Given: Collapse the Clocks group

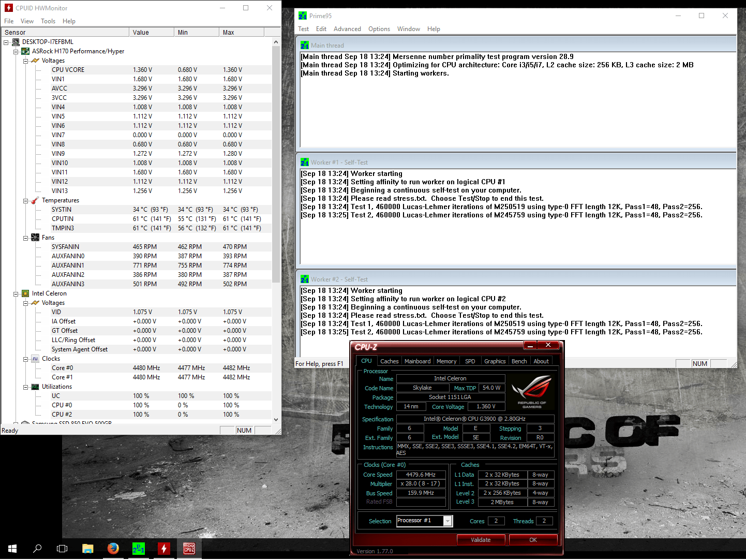Looking at the screenshot, I should point(25,359).
